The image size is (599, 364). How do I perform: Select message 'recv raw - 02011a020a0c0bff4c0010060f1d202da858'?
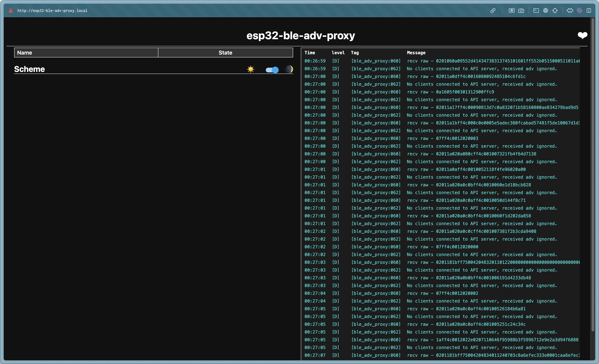469,216
